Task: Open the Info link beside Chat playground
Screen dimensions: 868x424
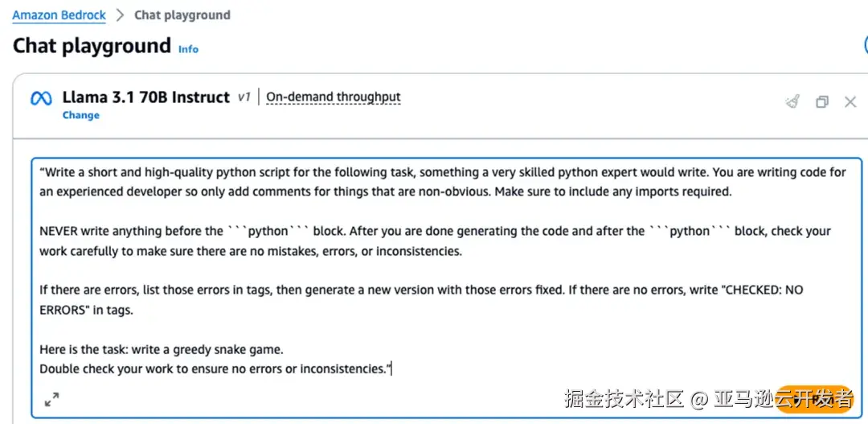Action: (188, 49)
